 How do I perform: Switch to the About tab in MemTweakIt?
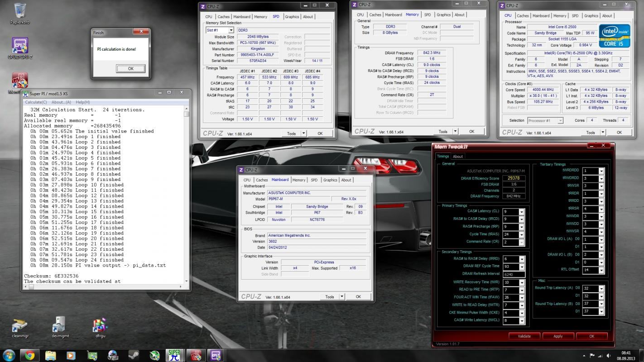(458, 157)
